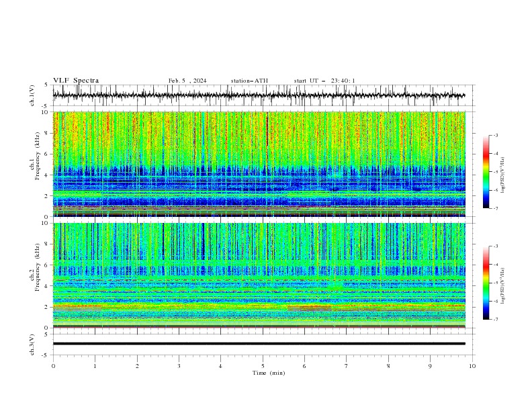
Task: Click the ch.1 frequency tick "8"
Action: coord(47,133)
